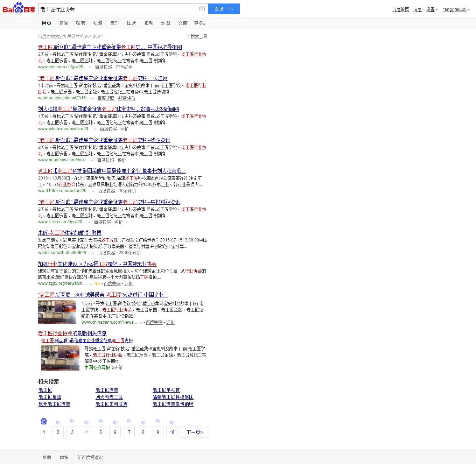Image resolution: width=476 pixels, height=464 pixels.
Task: Switch to 新闻 tab
Action: [64, 23]
